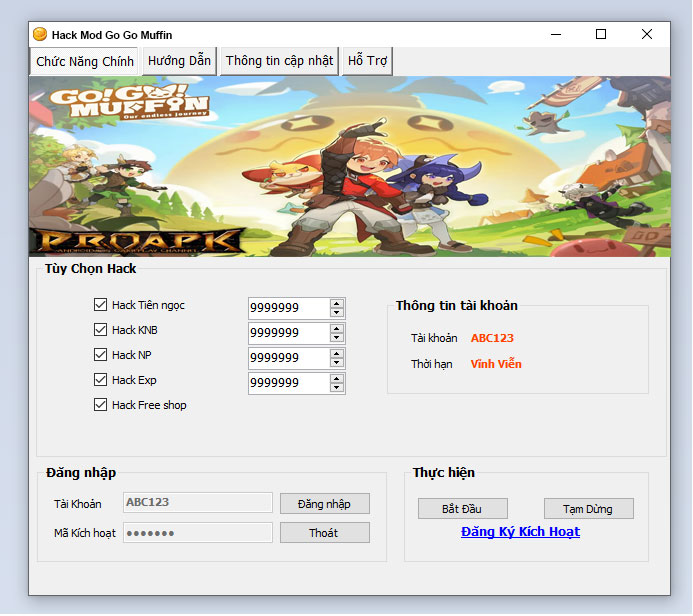Viewport: 693px width, 616px height.
Task: Decrease Hack KNB value with down arrow
Action: coord(337,338)
